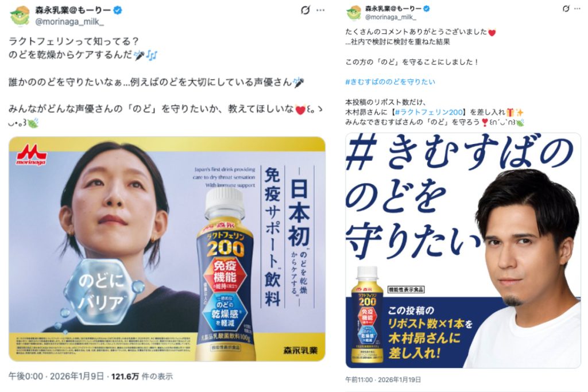The width and height of the screenshot is (588, 392).
Task: Open the three-dot menu on right tweet
Action: coord(577,8)
